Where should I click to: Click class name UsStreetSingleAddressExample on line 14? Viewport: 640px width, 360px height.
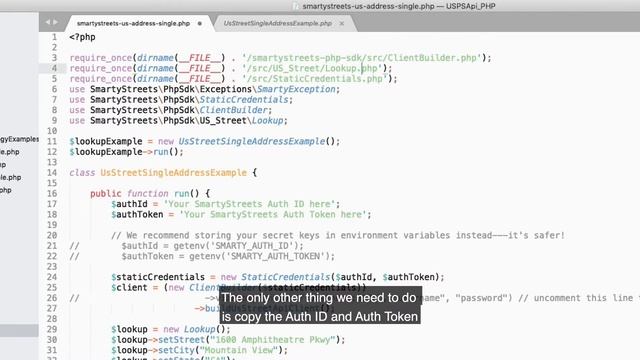[x=173, y=173]
